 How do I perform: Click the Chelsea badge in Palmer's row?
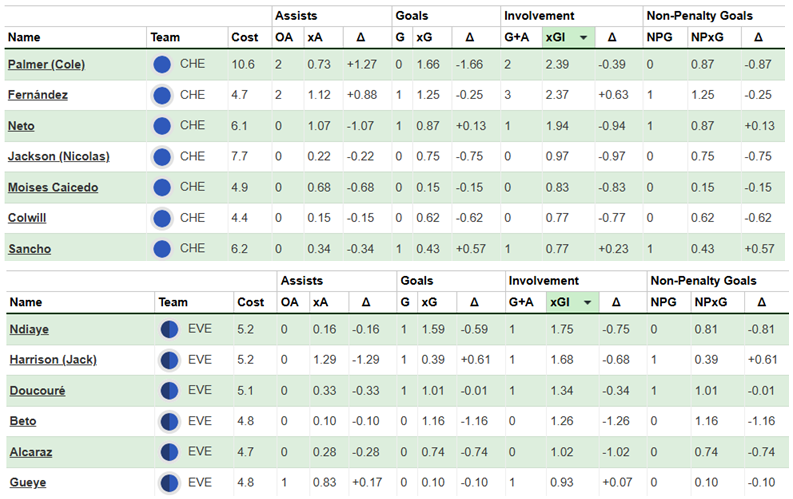(x=162, y=65)
